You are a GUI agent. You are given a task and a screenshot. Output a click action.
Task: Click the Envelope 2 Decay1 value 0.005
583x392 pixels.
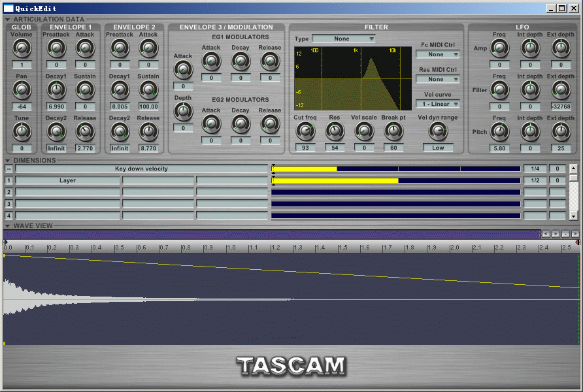coord(120,106)
